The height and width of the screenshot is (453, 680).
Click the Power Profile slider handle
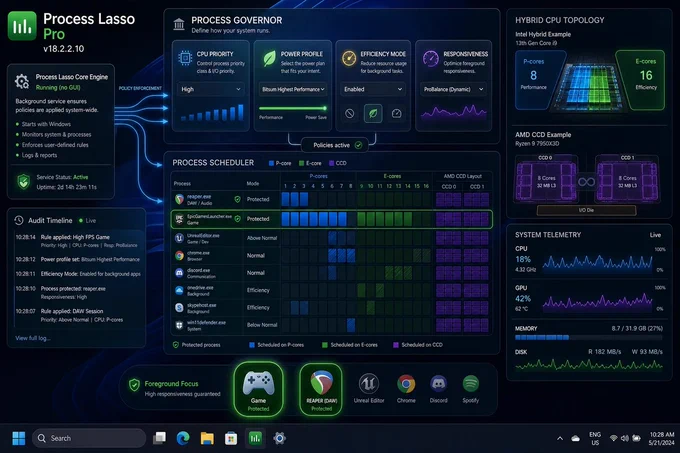click(x=324, y=108)
